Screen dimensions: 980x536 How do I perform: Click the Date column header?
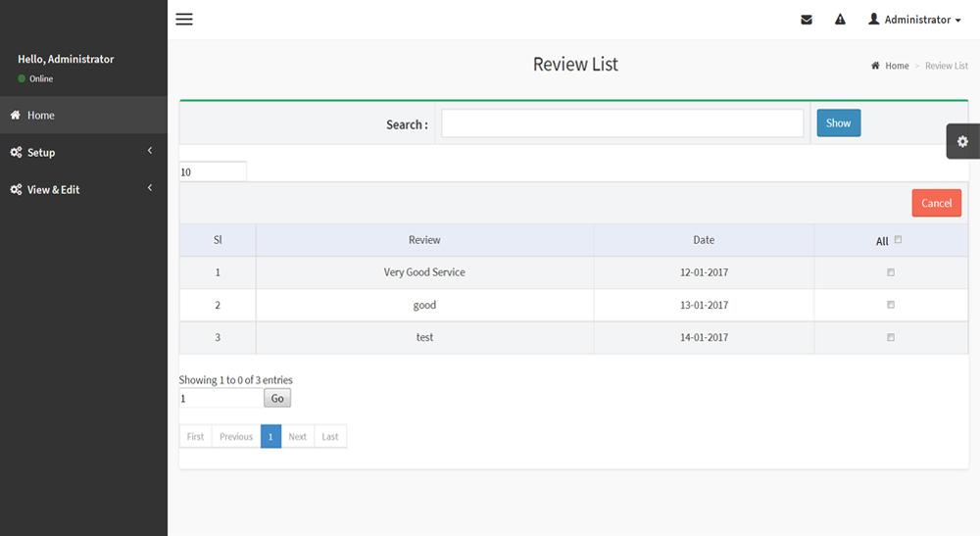point(704,240)
